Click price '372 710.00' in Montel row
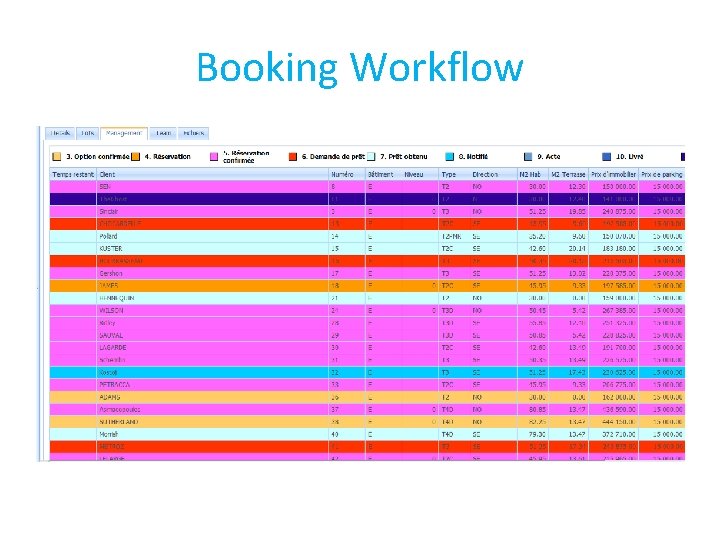720x540 pixels. [619, 434]
